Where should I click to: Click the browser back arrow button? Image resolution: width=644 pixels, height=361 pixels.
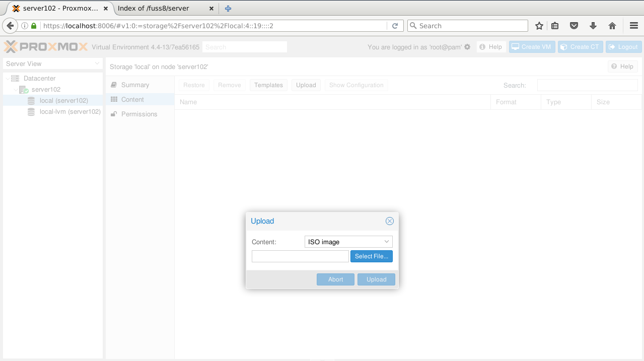10,26
